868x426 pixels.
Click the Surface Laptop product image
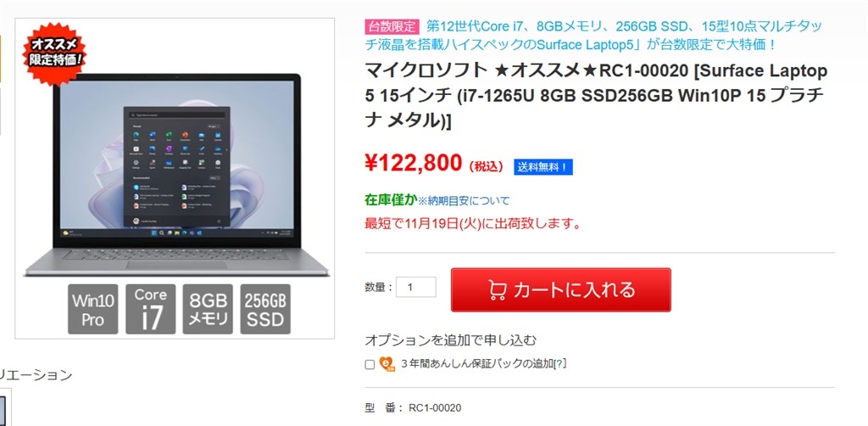(176, 175)
